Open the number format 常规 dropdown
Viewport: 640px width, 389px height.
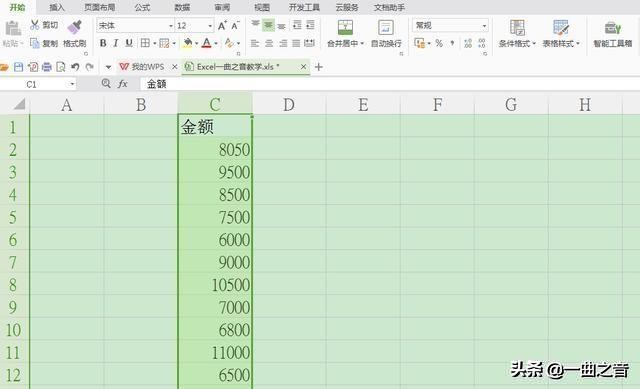pos(484,26)
